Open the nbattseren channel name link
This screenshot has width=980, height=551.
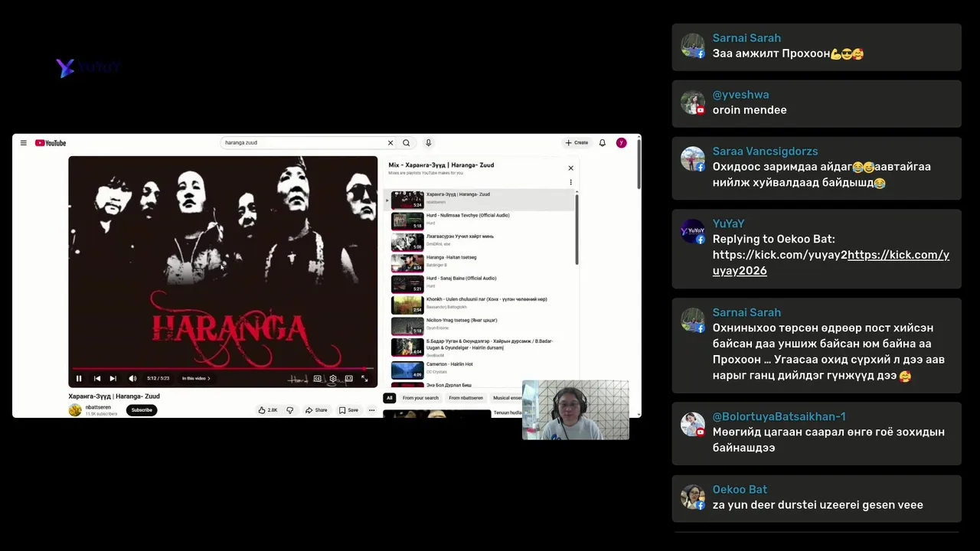(x=98, y=407)
